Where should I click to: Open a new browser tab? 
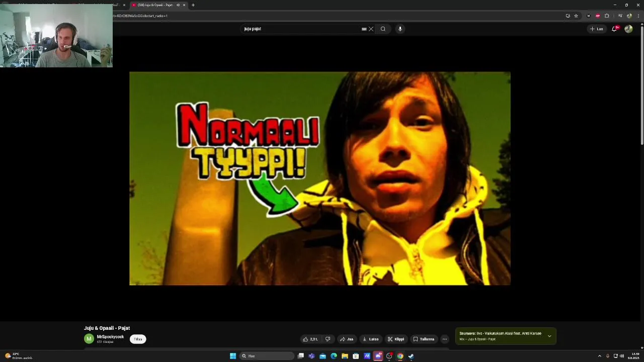[193, 5]
